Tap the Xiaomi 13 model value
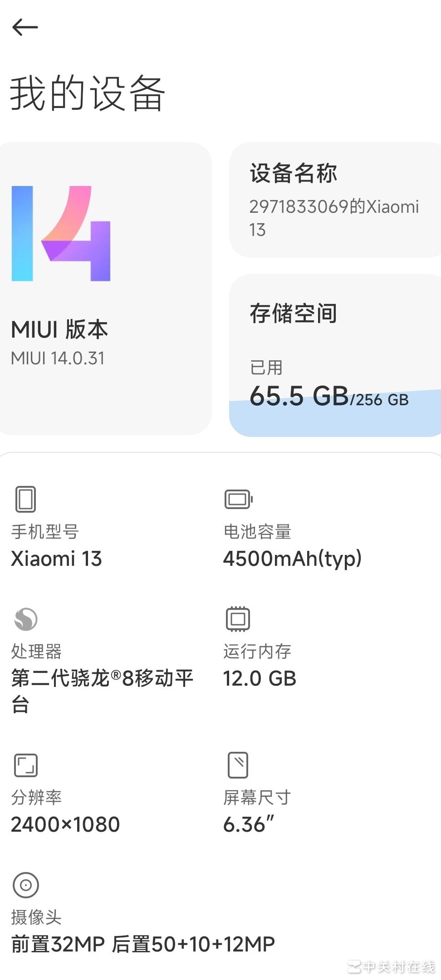The width and height of the screenshot is (441, 980). click(x=56, y=559)
